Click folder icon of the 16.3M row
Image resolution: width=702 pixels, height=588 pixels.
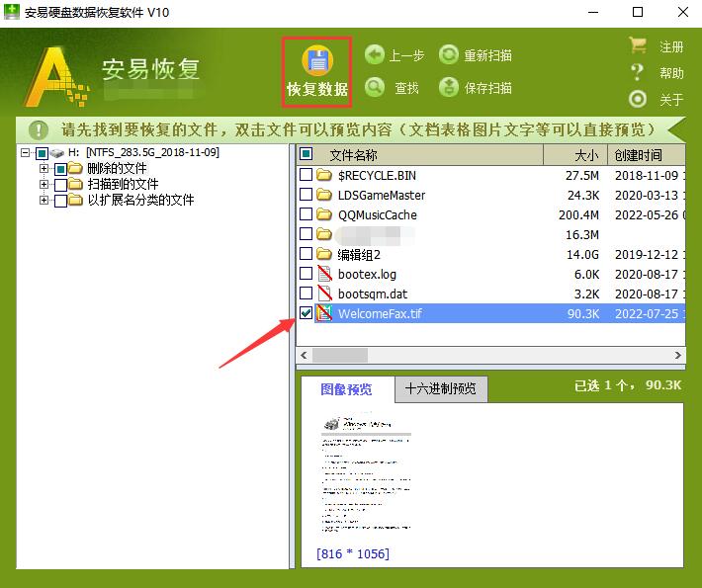(323, 234)
